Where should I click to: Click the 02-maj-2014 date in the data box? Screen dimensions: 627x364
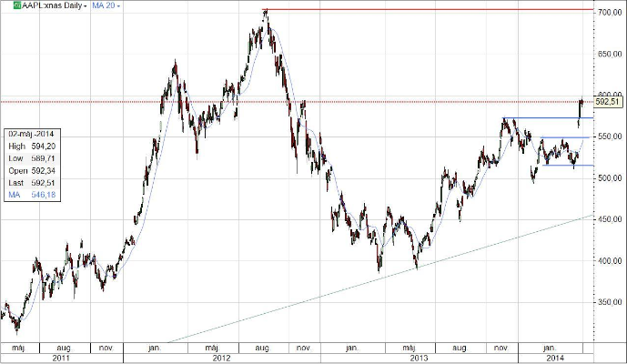31,134
